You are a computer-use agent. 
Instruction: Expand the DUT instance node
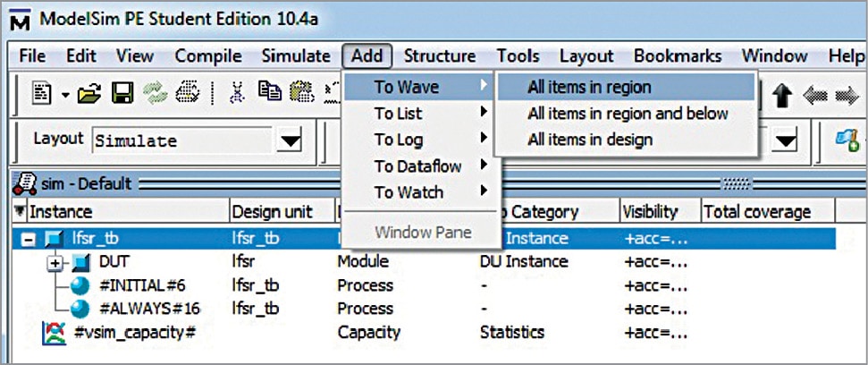pos(55,262)
